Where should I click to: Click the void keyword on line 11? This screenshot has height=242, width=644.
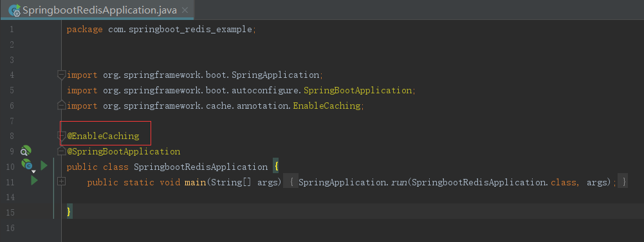point(170,182)
